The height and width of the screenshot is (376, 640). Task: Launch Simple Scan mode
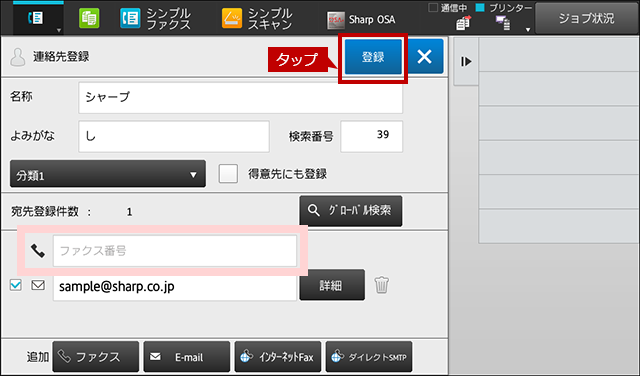coord(257,19)
